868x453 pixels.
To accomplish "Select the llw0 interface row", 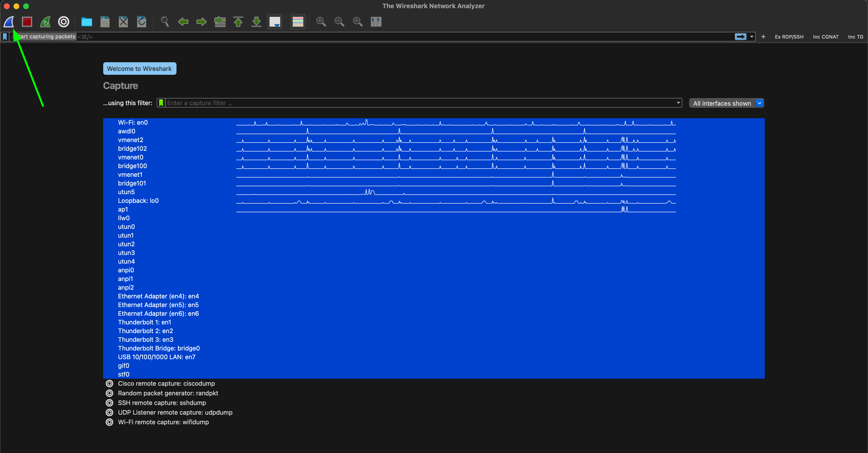I will (434, 218).
